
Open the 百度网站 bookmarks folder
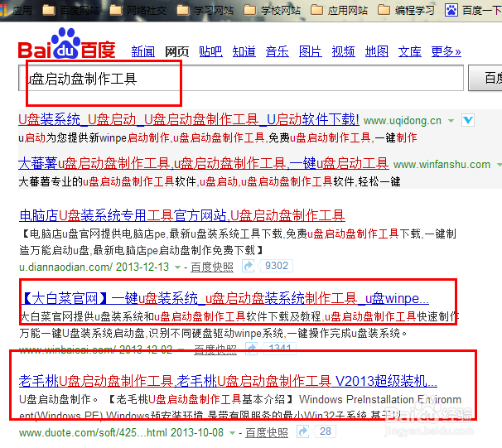[x=70, y=11]
